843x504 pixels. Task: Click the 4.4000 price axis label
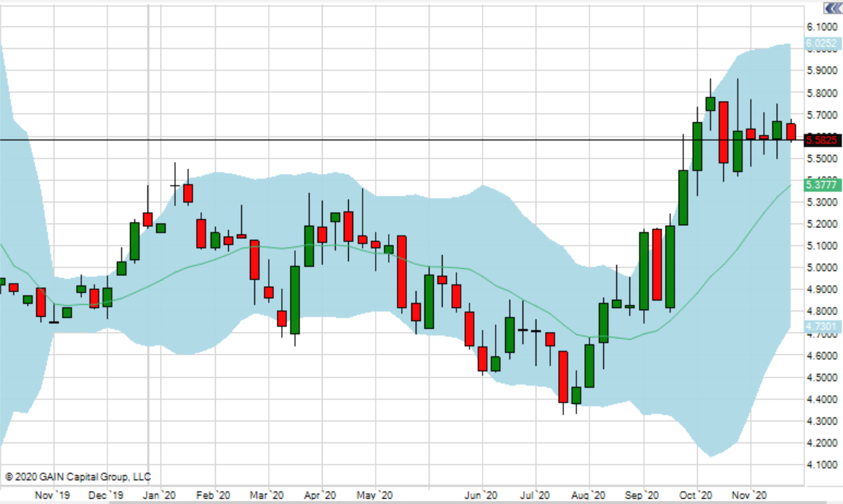click(822, 399)
